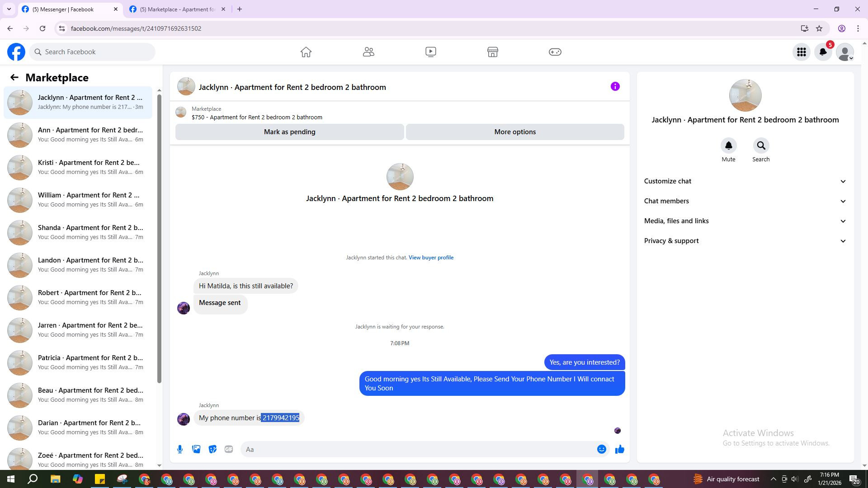Open the GIF picker icon
868x488 pixels.
229,449
